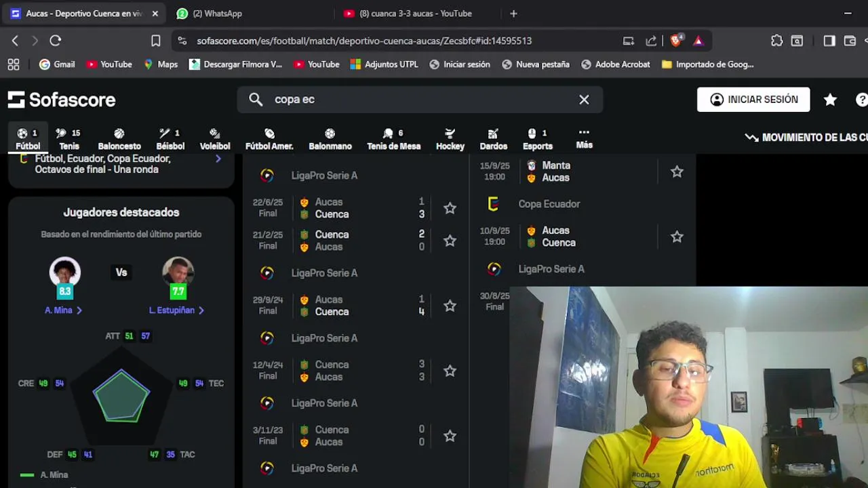Favorite the 22/6/25 Aucas vs Cuenca match
868x488 pixels.
point(450,208)
